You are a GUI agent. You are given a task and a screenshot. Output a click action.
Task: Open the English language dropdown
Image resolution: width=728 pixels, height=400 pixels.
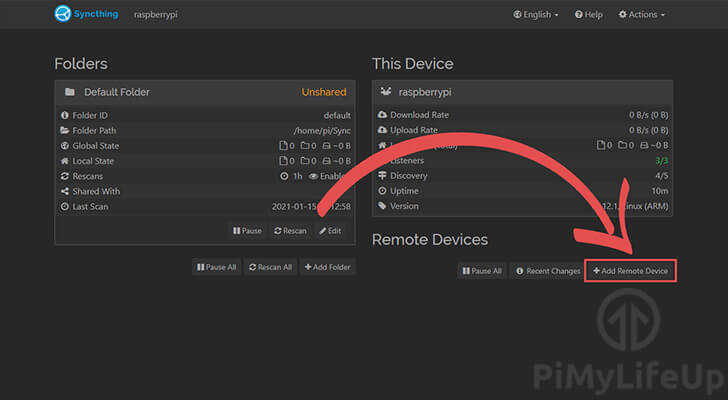coord(535,14)
